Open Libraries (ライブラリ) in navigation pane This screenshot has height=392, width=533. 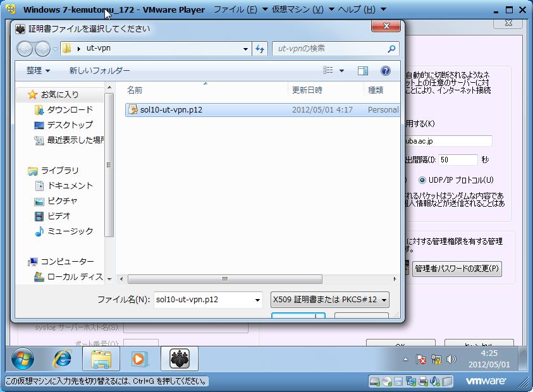(53, 170)
